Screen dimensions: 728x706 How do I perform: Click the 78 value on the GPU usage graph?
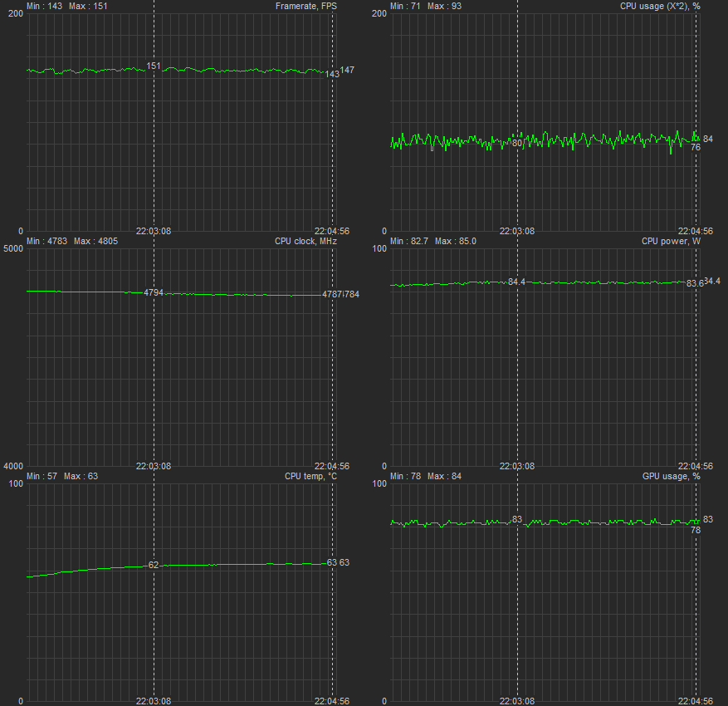pos(696,530)
